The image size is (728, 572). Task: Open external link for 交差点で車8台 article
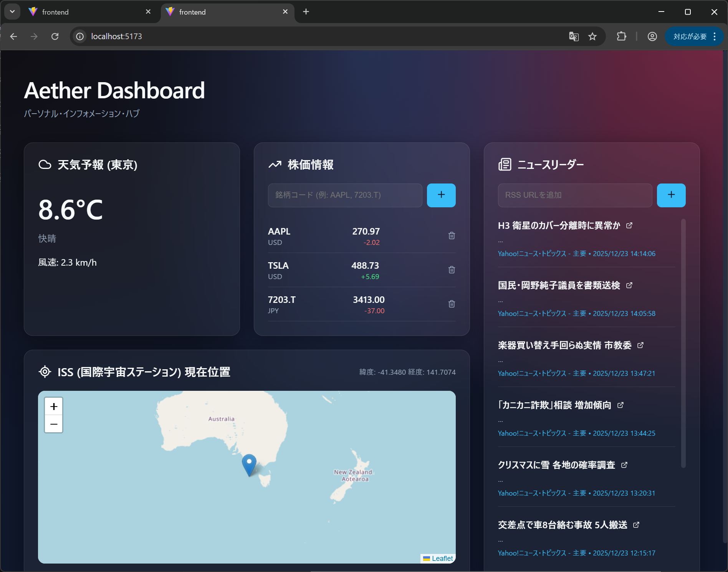coord(636,525)
